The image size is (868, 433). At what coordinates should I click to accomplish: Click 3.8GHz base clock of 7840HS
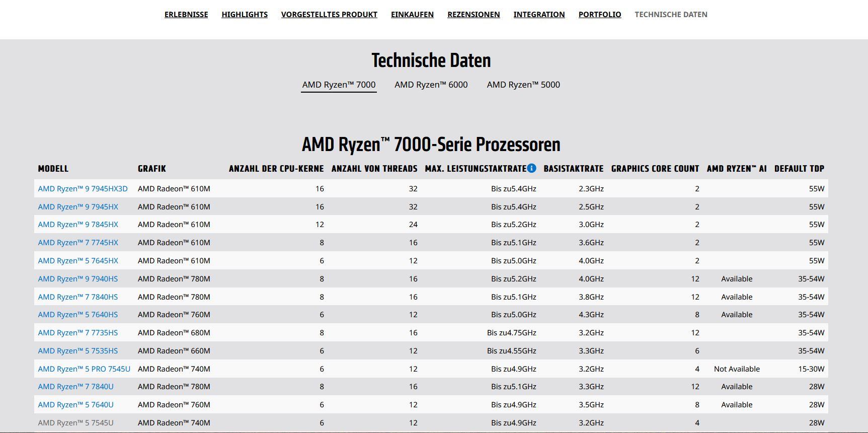point(591,297)
